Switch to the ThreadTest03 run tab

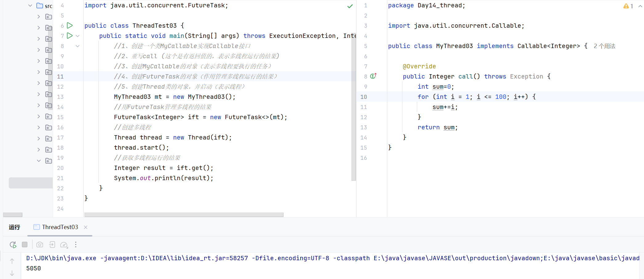coord(60,227)
